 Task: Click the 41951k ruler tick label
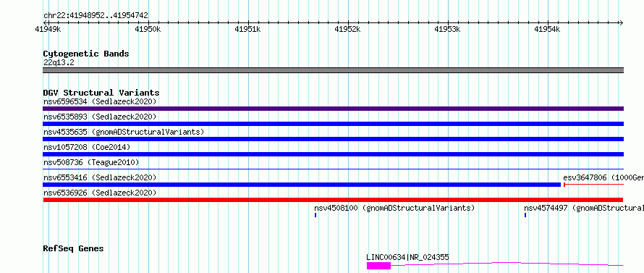(247, 30)
